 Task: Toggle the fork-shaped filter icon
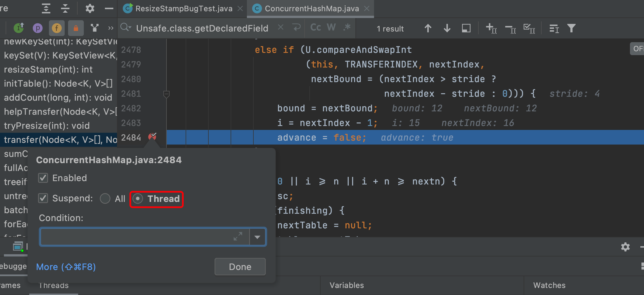pos(95,28)
